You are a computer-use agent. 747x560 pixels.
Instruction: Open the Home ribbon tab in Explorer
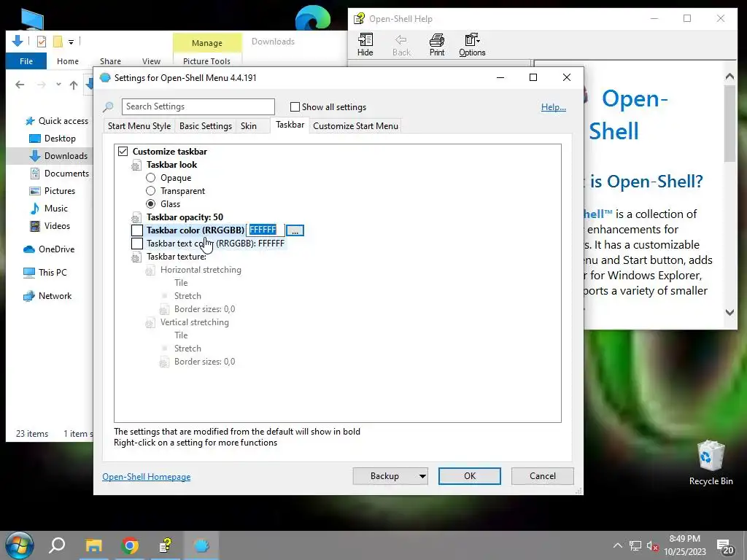point(68,61)
